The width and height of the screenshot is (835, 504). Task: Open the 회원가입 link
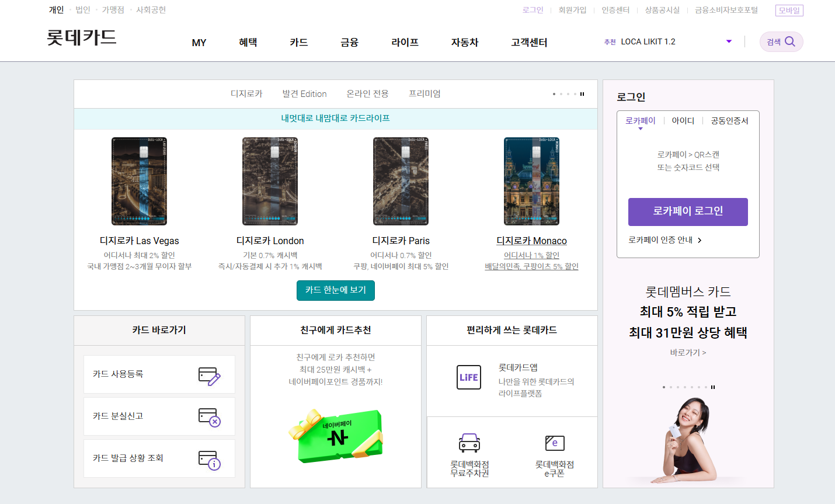coord(572,10)
